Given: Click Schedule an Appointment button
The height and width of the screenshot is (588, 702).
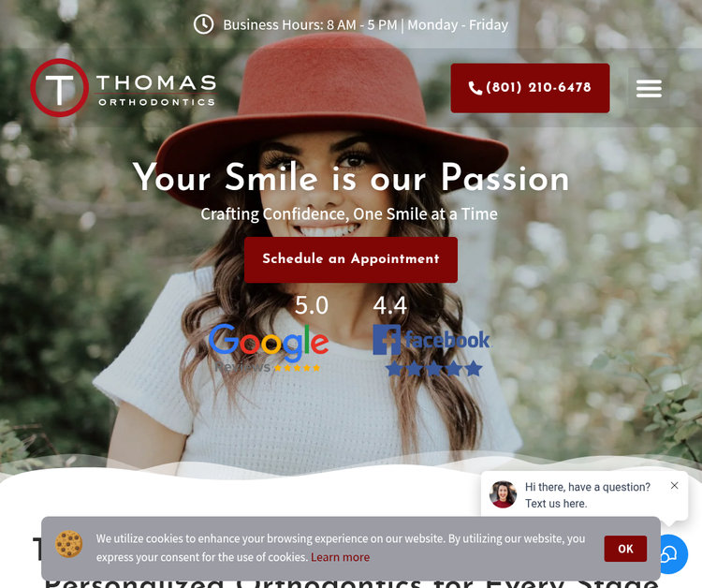Looking at the screenshot, I should coord(351,259).
